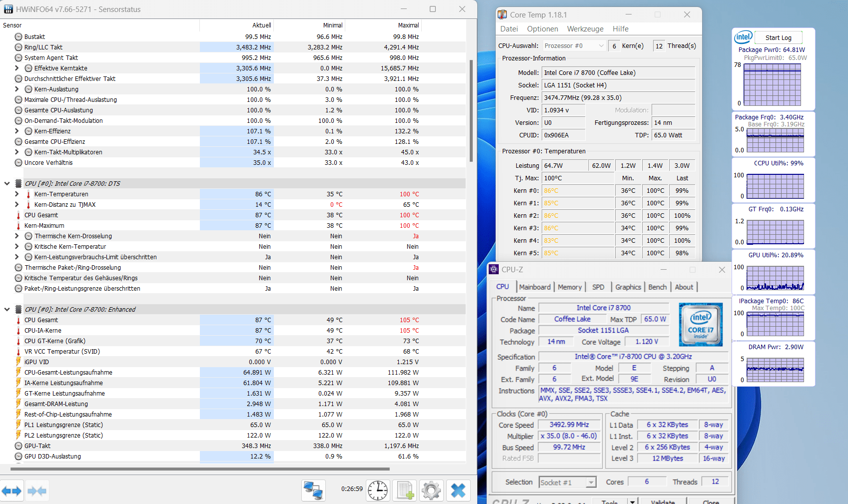Image resolution: width=848 pixels, height=504 pixels.
Task: Click the GPU-Takt row icon
Action: [18, 446]
